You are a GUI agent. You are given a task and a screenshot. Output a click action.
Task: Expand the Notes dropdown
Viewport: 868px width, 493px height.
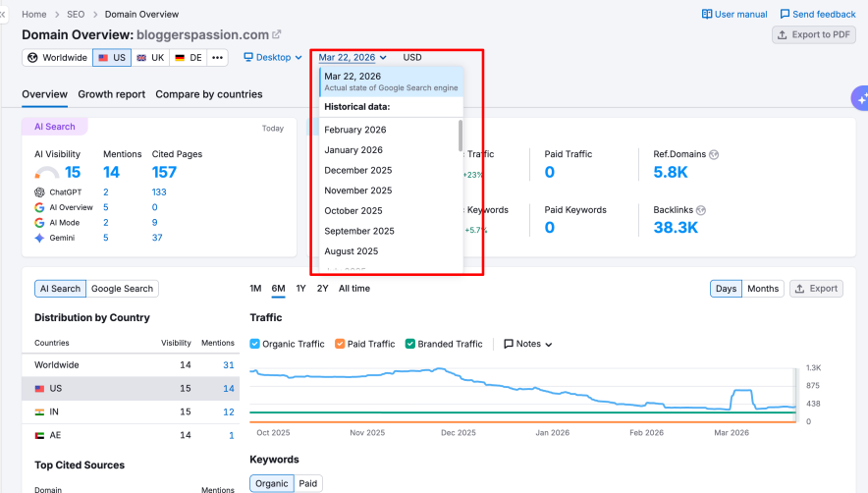527,344
